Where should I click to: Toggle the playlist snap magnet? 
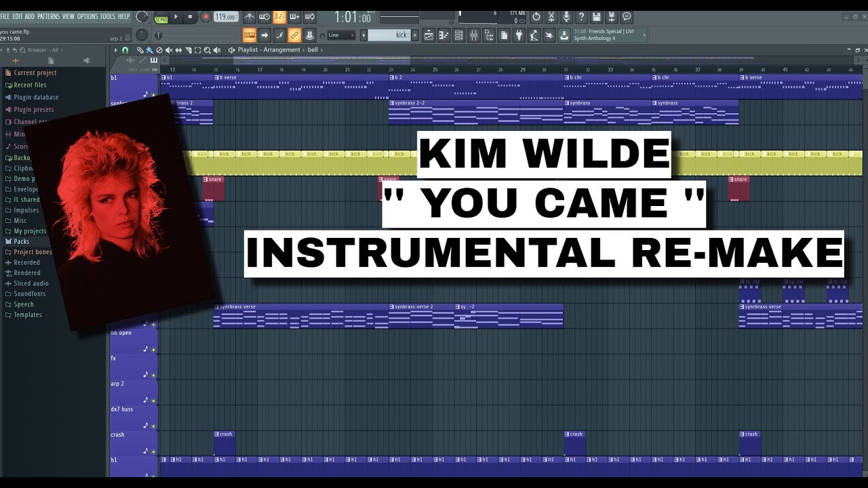(125, 50)
